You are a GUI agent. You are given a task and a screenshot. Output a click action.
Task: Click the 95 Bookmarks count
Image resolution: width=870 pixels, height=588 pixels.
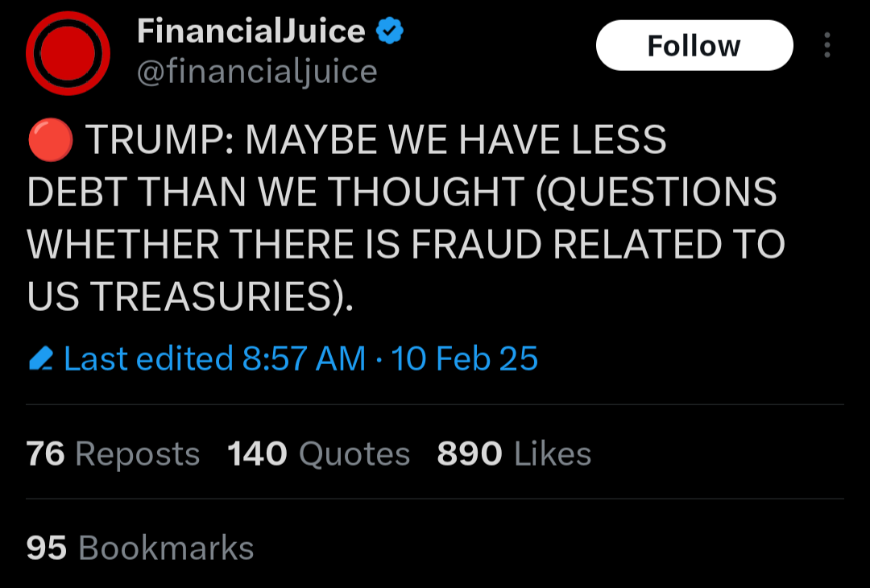pos(140,549)
